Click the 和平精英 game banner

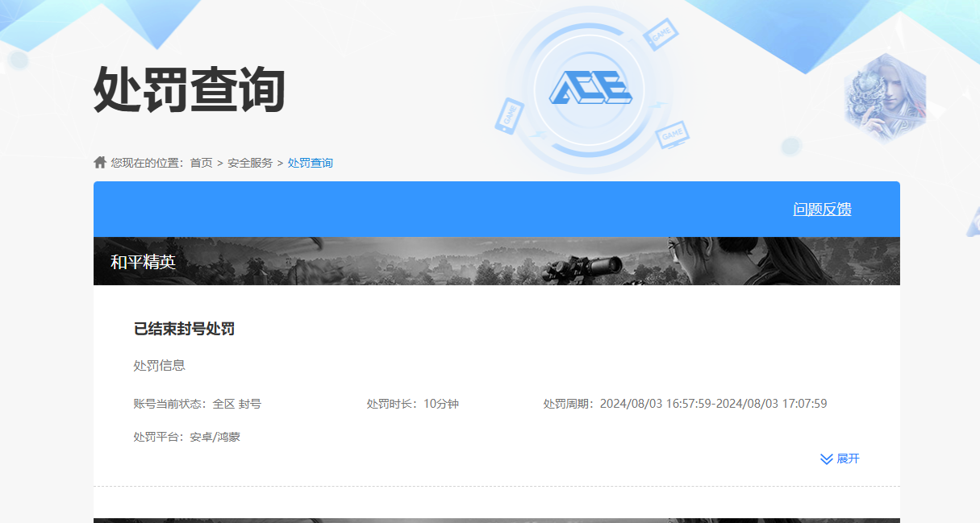point(497,261)
